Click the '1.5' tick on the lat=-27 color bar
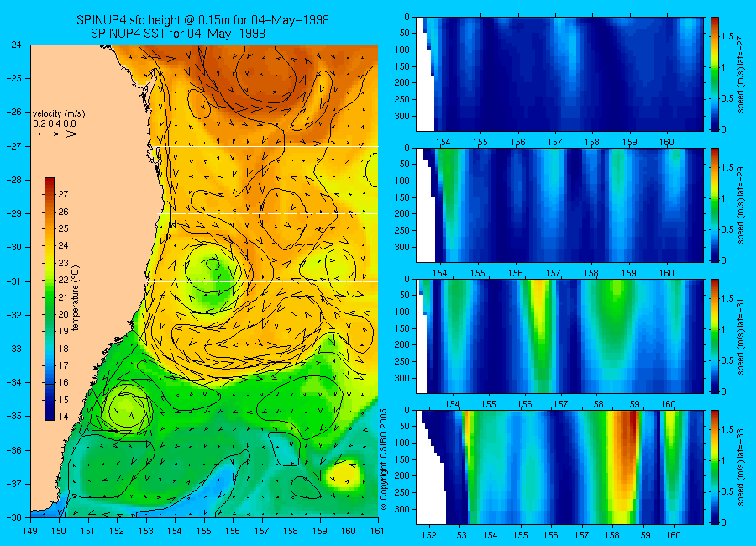Screen dimensions: 756x546 [727, 37]
